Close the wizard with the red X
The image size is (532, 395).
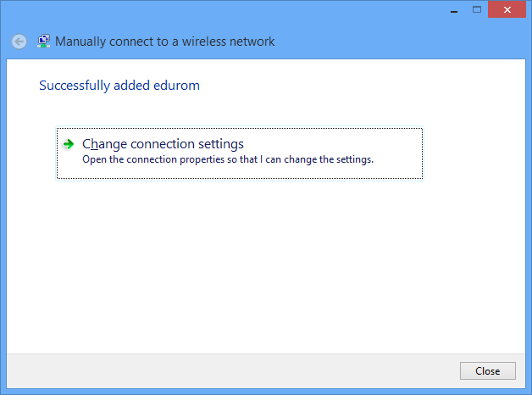coord(507,10)
